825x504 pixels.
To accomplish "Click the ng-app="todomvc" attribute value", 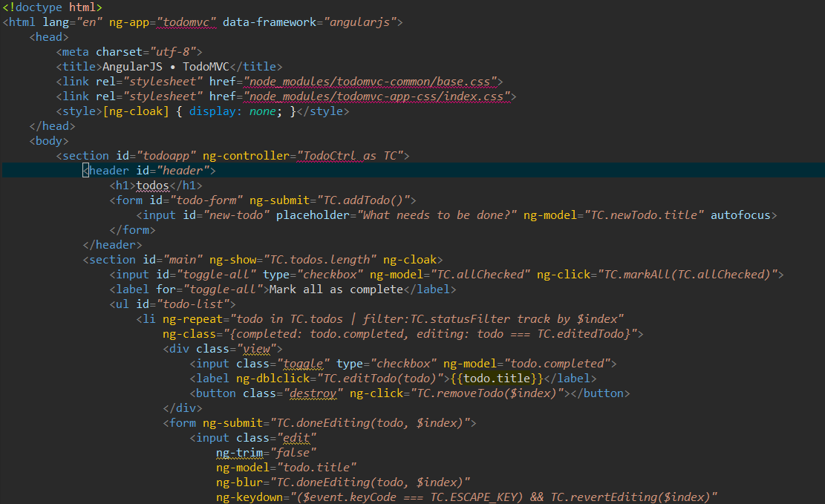I will (186, 22).
